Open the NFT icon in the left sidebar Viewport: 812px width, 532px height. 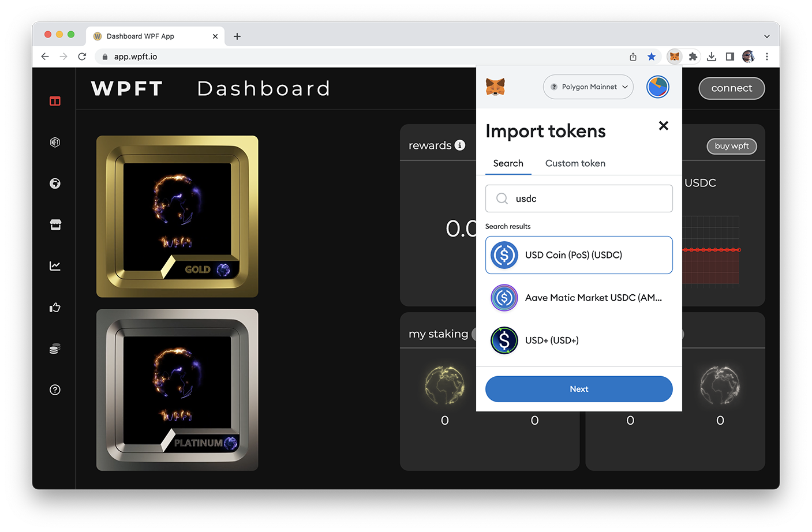coord(55,142)
